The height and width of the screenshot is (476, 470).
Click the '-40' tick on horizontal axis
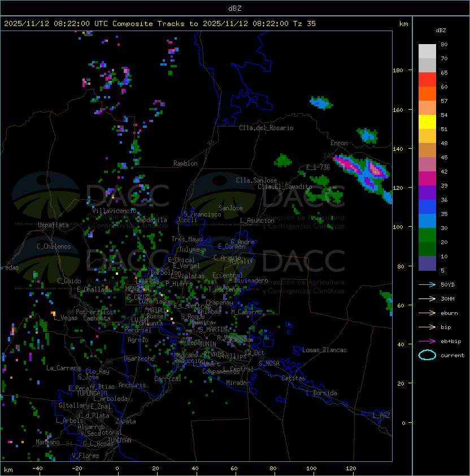pos(38,469)
